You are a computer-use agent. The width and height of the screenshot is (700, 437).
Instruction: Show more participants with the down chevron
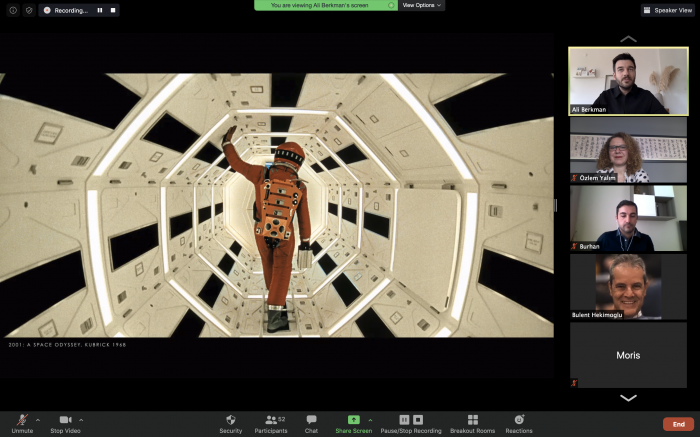pos(628,398)
